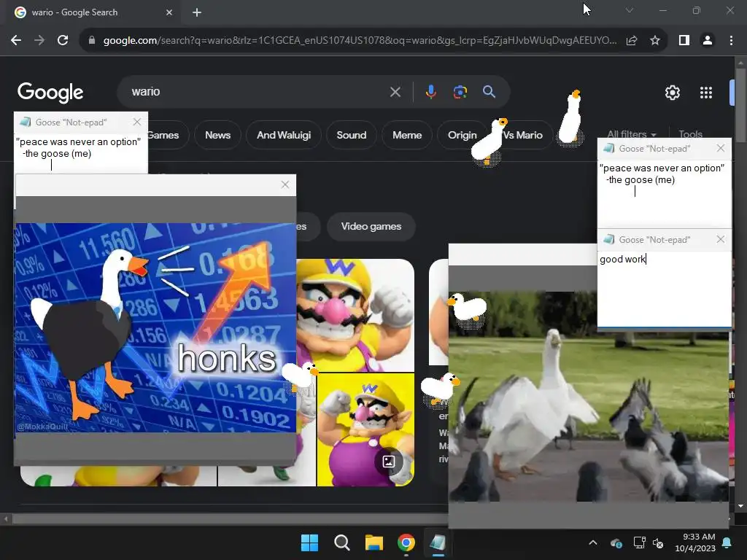Select the News filter chip

(x=217, y=135)
